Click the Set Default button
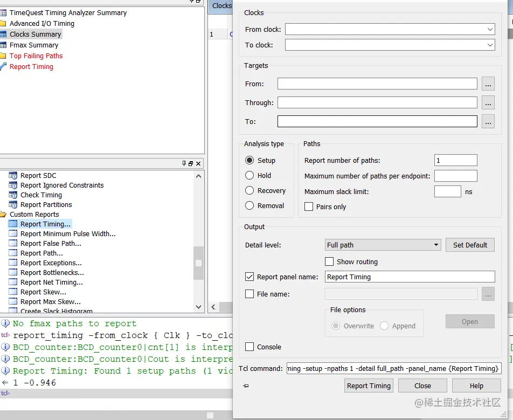513x420 pixels. point(470,245)
